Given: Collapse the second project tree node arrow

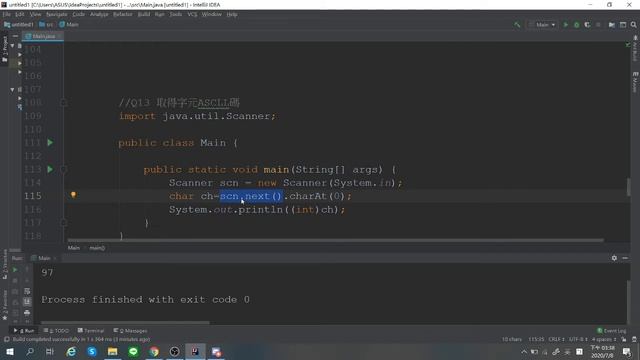Looking at the screenshot, I should [x=12, y=89].
